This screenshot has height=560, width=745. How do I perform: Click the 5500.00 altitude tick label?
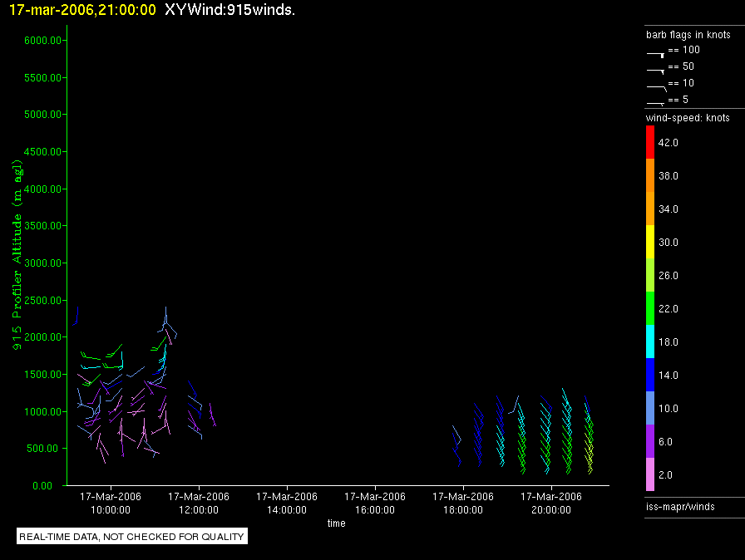coord(42,77)
